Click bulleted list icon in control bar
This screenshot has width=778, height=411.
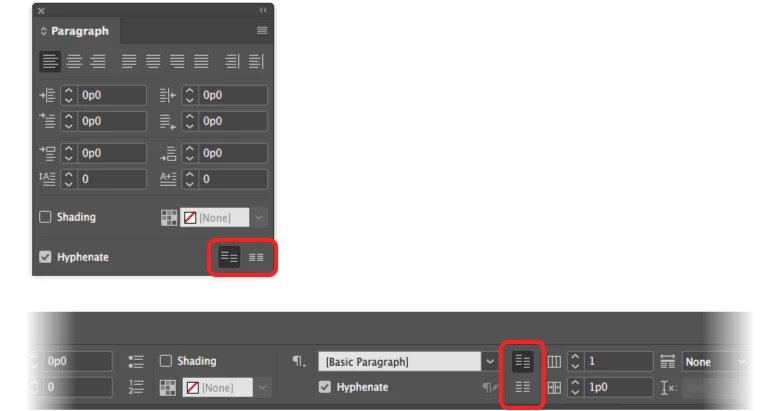click(136, 361)
